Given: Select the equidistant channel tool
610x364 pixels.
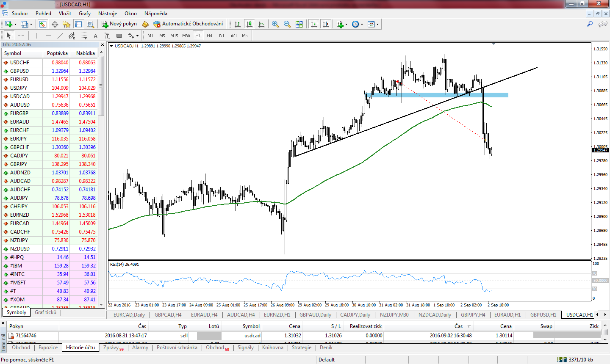Looking at the screenshot, I should 72,36.
